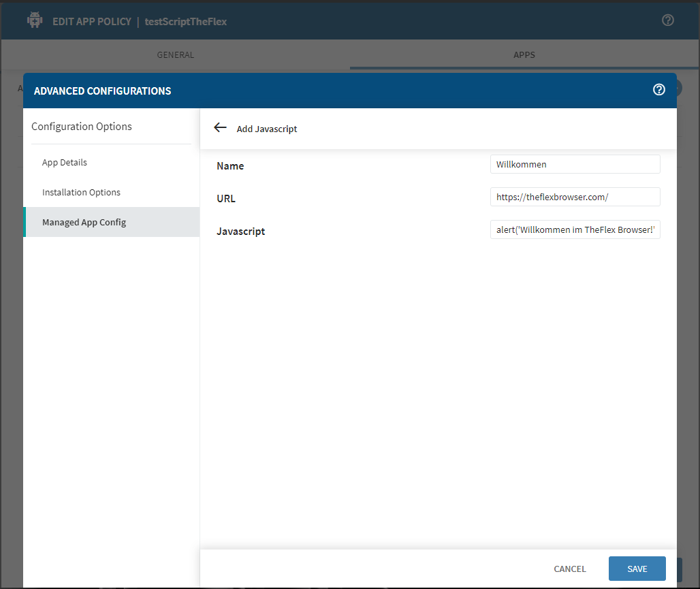
Task: Click the Add Javascript title text
Action: [x=267, y=129]
